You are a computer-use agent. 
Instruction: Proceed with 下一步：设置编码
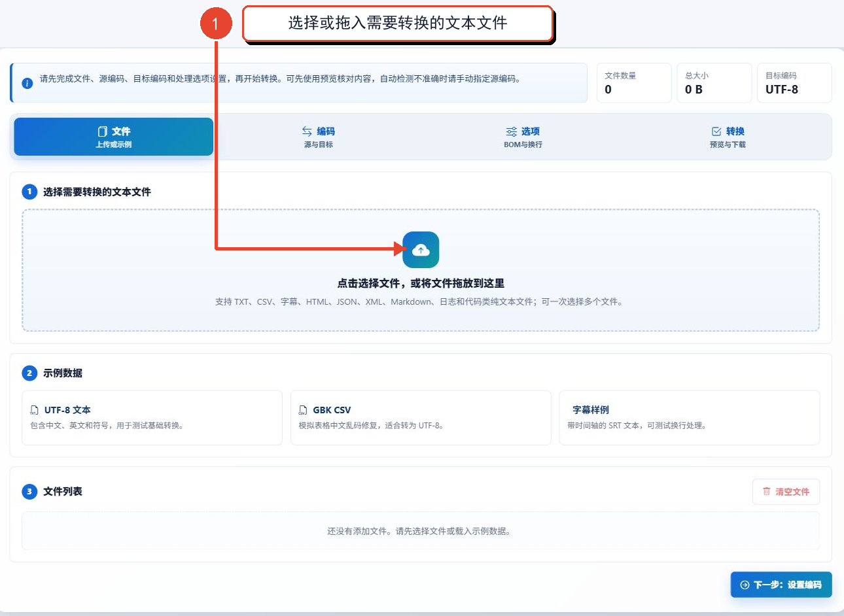point(781,585)
